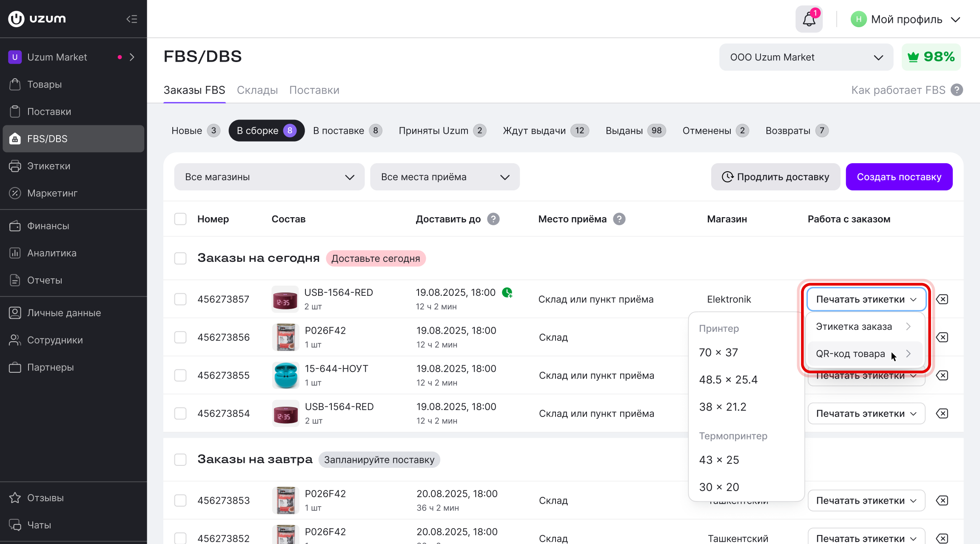Open the ООО Uzum Market company selector

[806, 57]
